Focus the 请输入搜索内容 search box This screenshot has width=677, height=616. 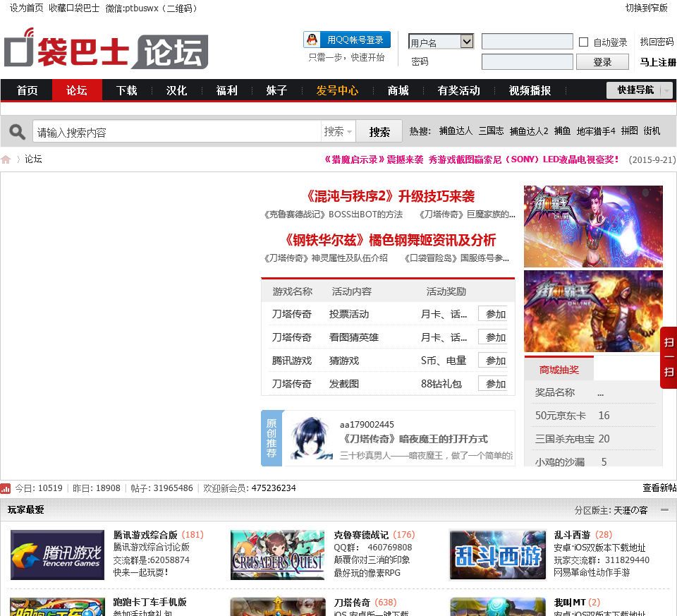pos(177,132)
